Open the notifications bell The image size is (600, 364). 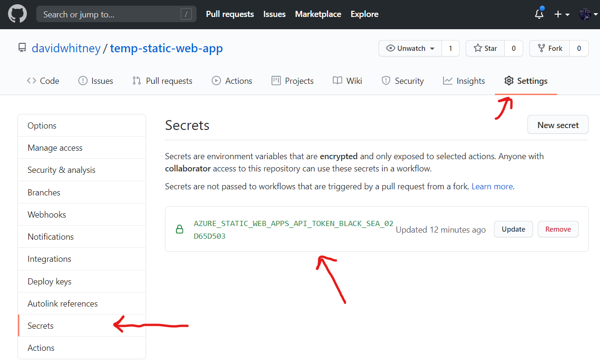click(x=540, y=14)
